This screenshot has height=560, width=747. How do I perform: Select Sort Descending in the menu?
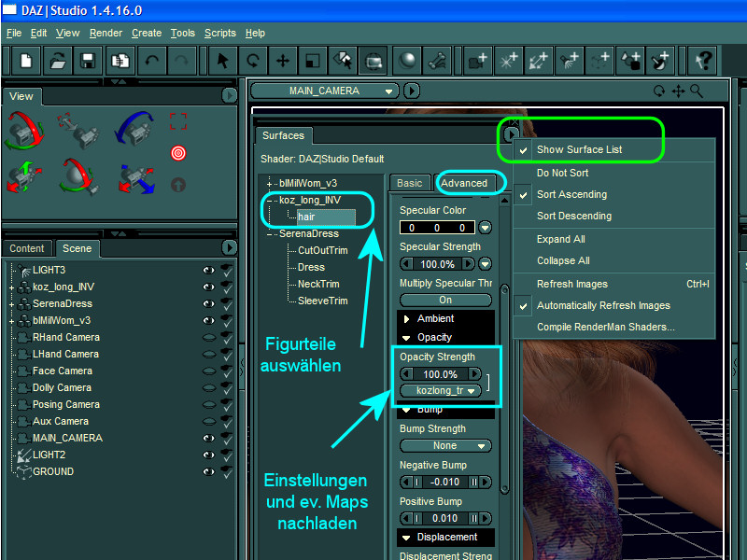point(614,217)
